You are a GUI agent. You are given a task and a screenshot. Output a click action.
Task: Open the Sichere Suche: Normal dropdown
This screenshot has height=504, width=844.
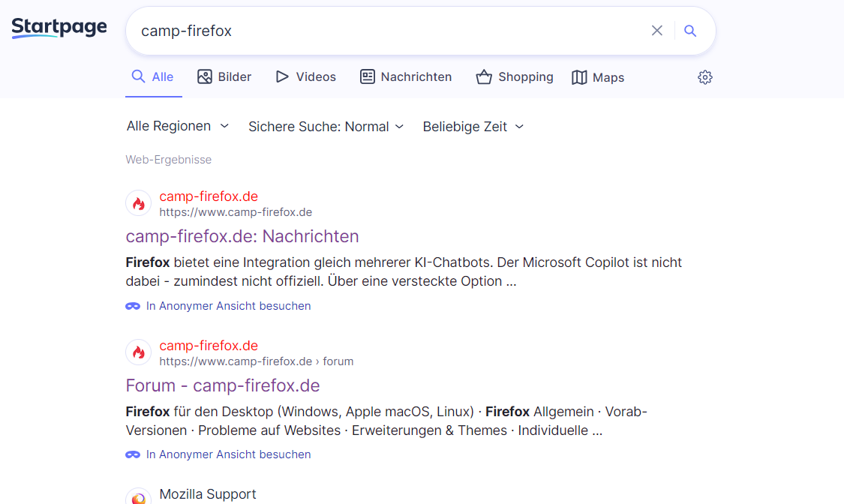(326, 127)
